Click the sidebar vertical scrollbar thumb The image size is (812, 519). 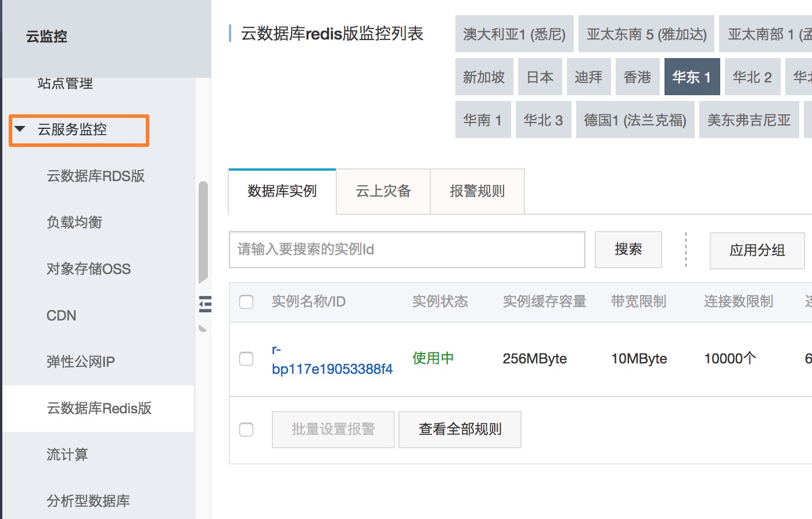[x=203, y=232]
